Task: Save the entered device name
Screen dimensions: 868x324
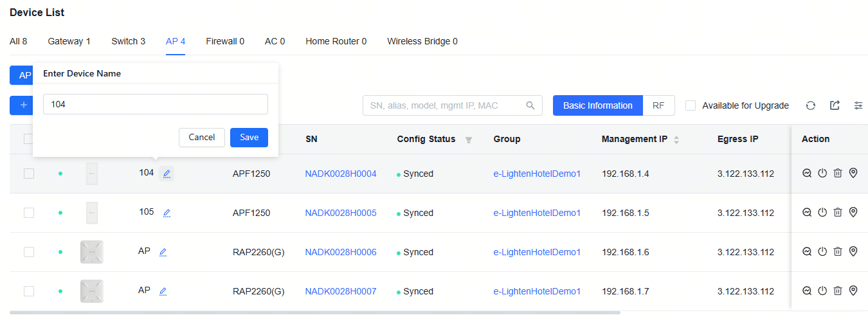Action: (249, 137)
